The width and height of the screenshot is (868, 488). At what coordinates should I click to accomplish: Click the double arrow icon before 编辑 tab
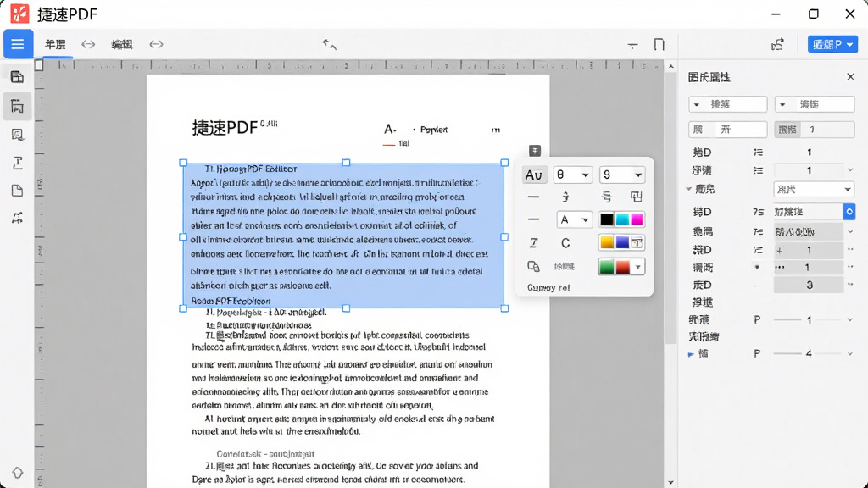point(88,44)
